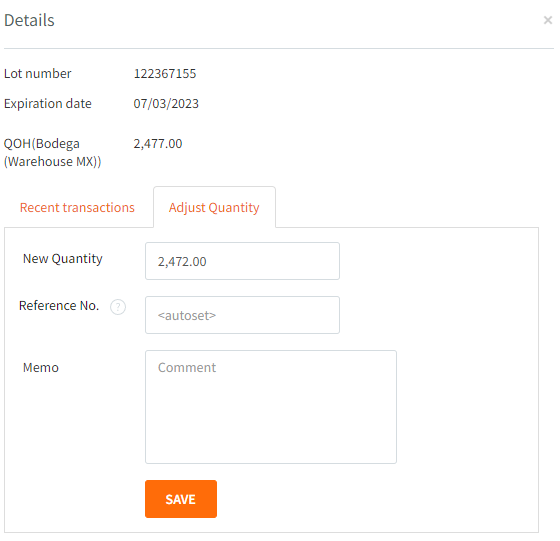This screenshot has height=541, width=560.
Task: Click the divider line beneath the Details heading
Action: 279,48
